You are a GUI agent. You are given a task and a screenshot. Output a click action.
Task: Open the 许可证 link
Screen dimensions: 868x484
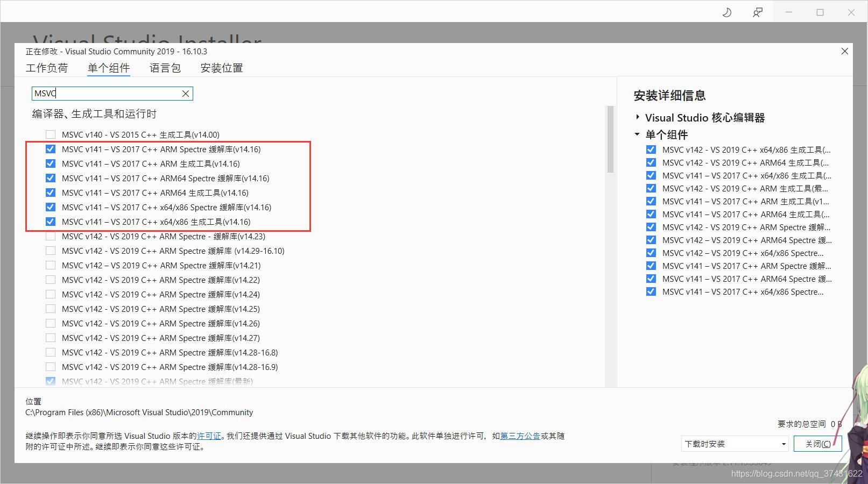pyautogui.click(x=209, y=436)
